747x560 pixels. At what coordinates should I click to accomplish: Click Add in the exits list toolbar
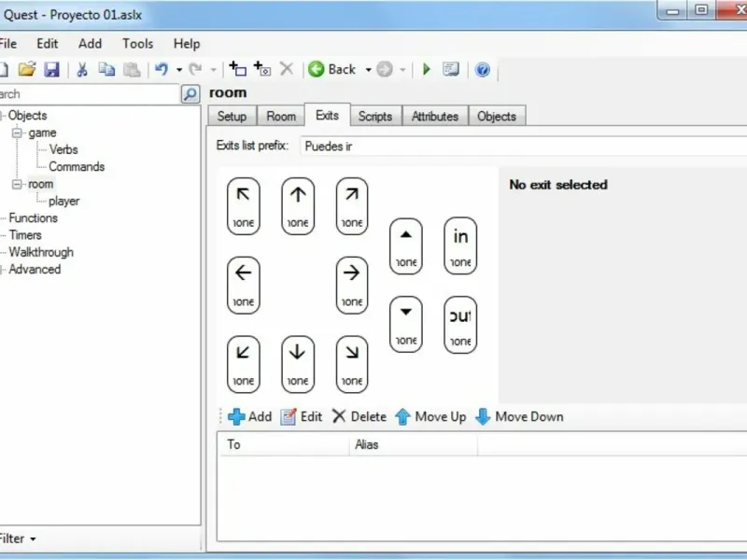click(x=249, y=416)
